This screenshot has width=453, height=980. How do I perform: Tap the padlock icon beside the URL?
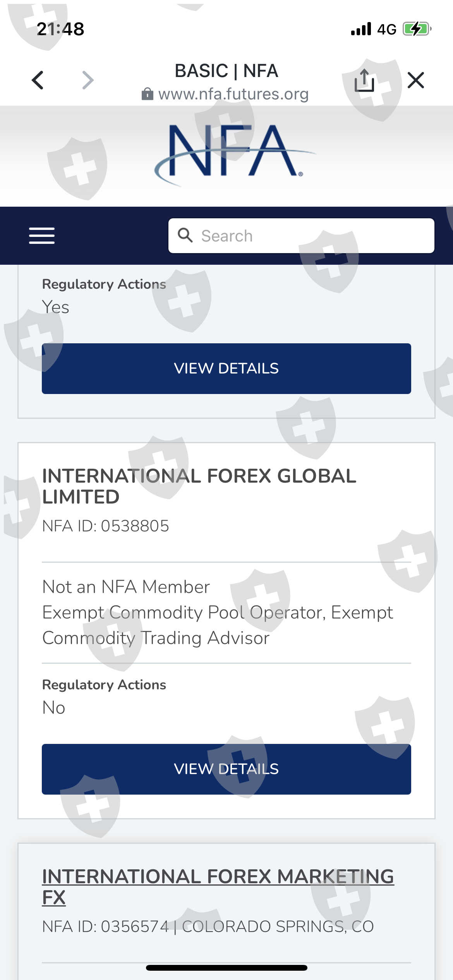(147, 94)
